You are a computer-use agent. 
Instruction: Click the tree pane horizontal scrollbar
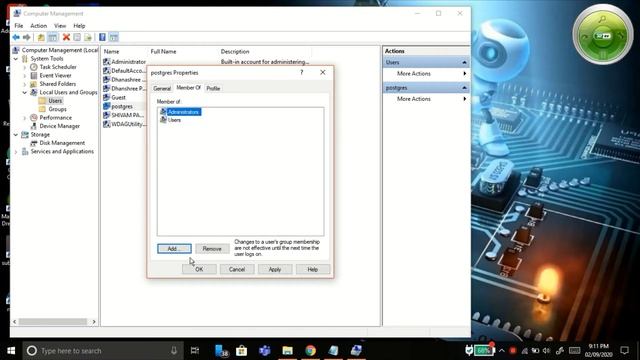[54, 322]
